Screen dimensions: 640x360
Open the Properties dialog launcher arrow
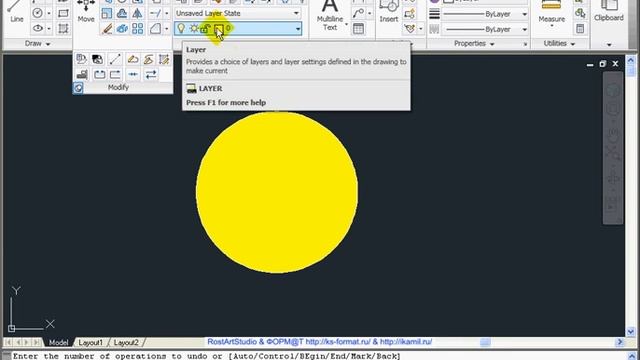(x=525, y=44)
